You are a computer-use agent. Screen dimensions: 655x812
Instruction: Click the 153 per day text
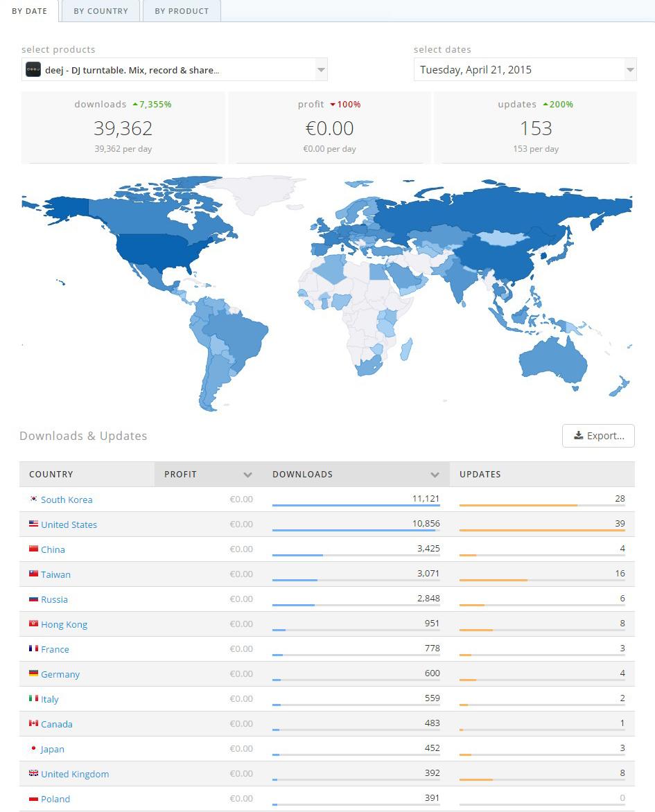[536, 149]
